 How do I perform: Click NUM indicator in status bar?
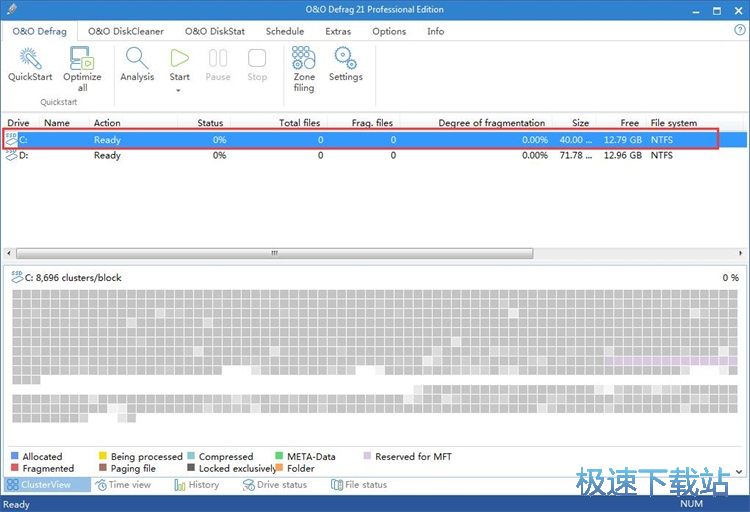pyautogui.click(x=691, y=503)
